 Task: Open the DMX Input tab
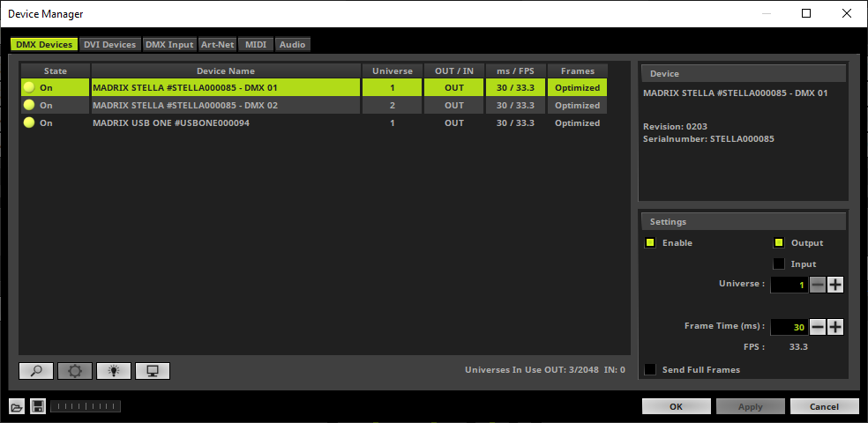click(x=169, y=45)
